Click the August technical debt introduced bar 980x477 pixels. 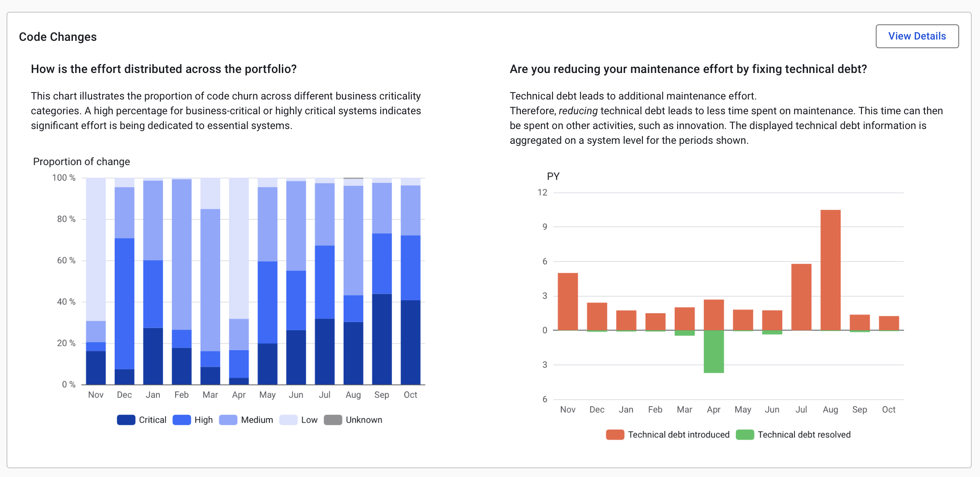pos(830,270)
